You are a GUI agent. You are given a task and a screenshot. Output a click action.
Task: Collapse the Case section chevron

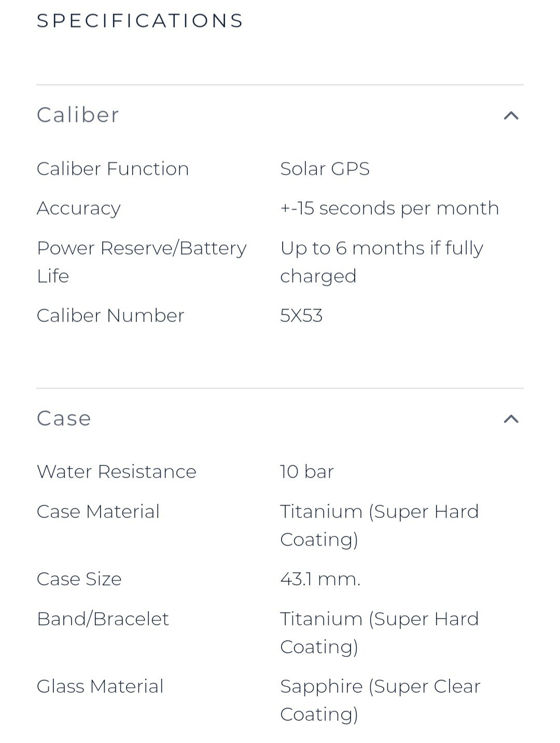511,418
